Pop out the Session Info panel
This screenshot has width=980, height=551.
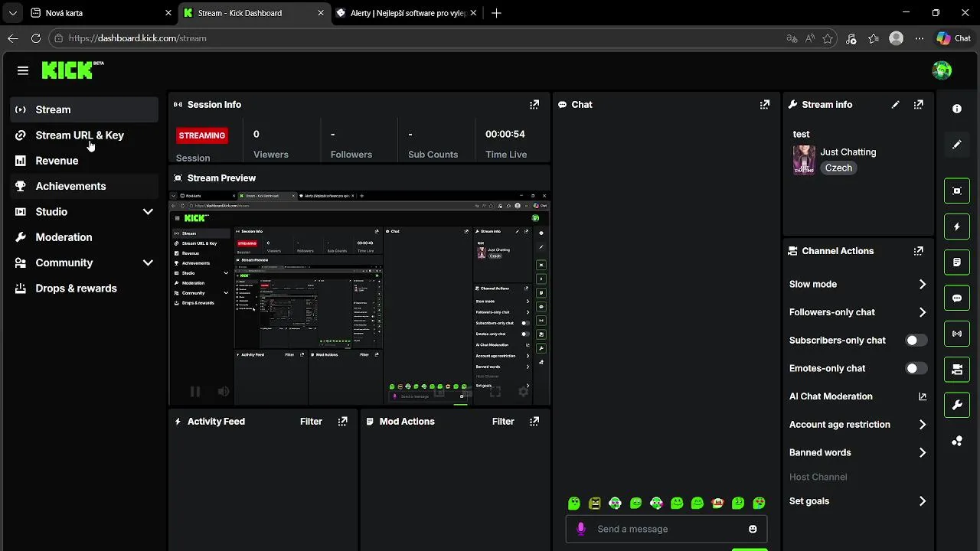pos(534,105)
